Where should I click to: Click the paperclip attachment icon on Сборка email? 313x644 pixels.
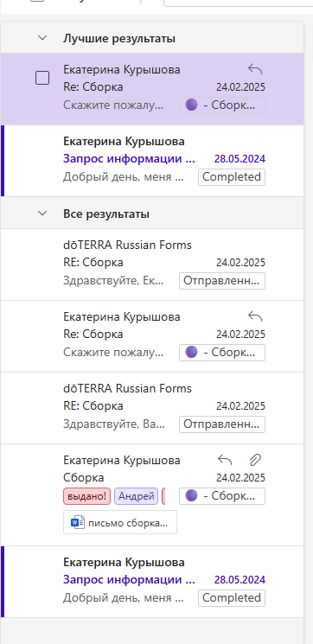click(x=255, y=460)
